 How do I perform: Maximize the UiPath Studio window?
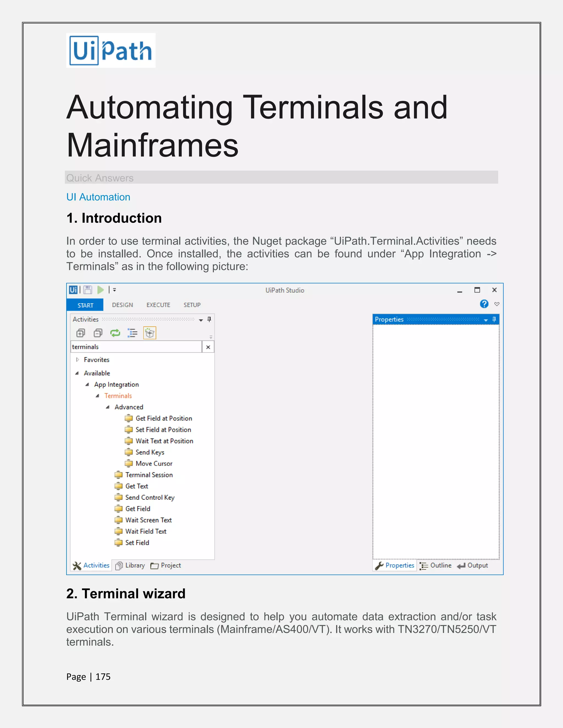[x=477, y=290]
